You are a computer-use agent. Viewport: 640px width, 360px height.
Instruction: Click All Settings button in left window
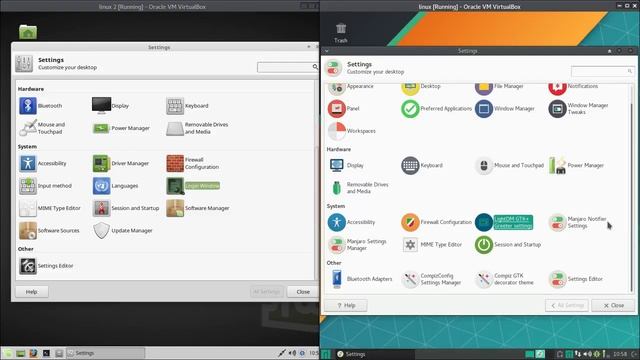tap(267, 292)
